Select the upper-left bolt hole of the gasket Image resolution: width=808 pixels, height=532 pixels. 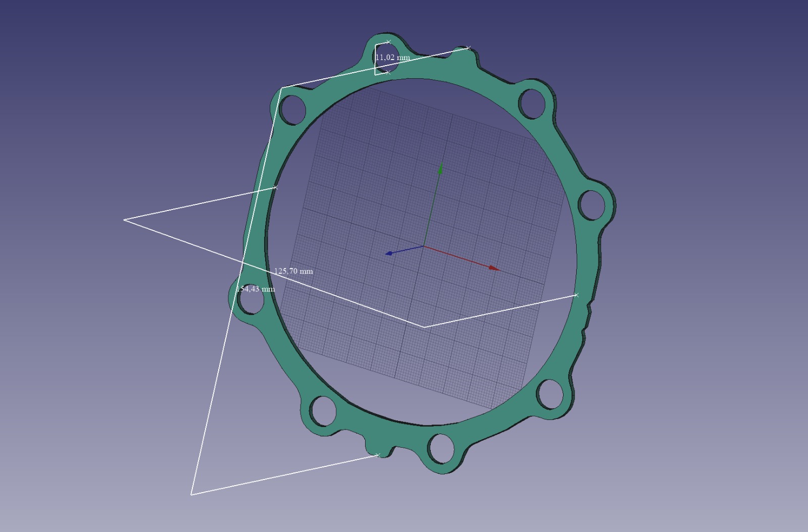coord(293,110)
